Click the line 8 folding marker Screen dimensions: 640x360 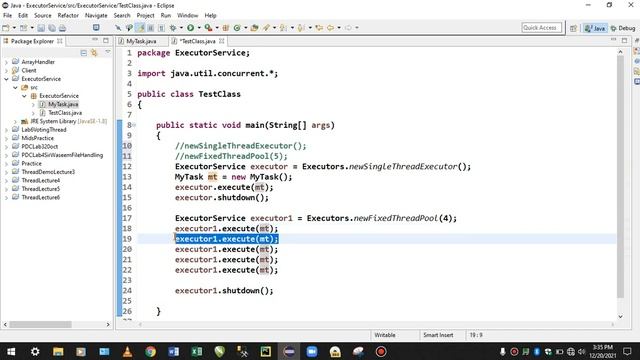click(134, 125)
